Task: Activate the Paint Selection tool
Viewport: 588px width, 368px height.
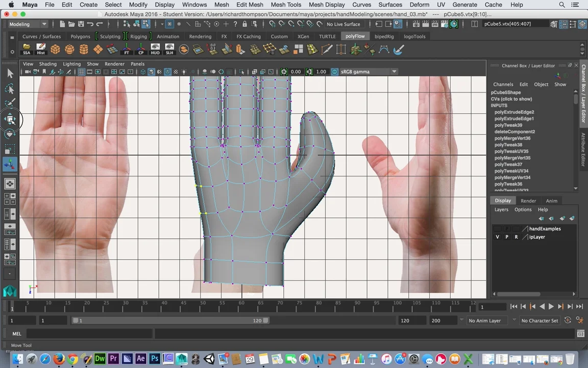Action: [x=10, y=103]
